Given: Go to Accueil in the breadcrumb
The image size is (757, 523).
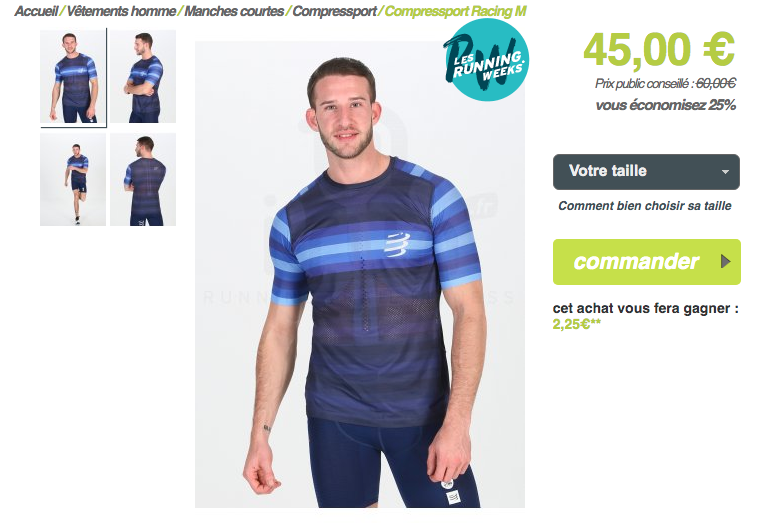Looking at the screenshot, I should (x=36, y=11).
